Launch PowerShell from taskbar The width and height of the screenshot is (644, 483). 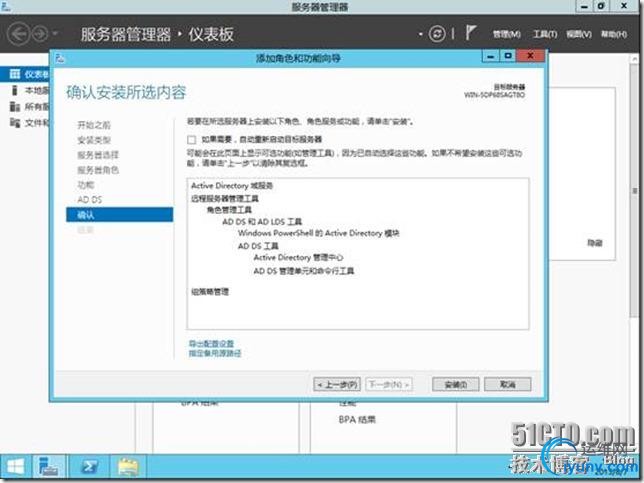(x=89, y=467)
